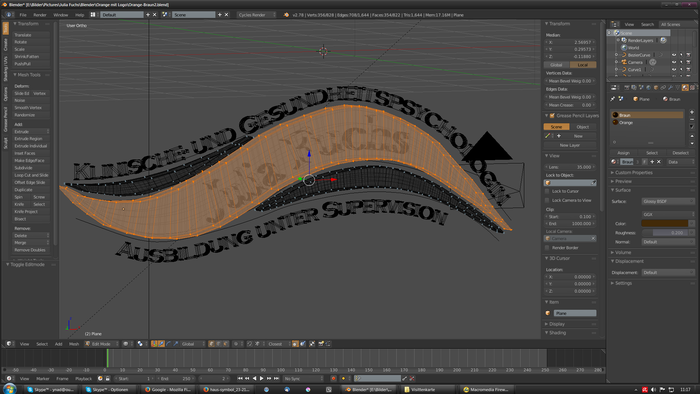This screenshot has height=394, width=700.
Task: Click the red record auto-keyframe button
Action: 333,378
